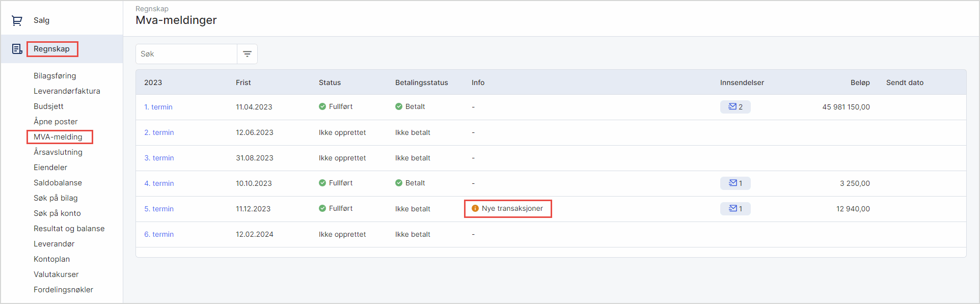Open the submissions envelope badge for 4. termin
The image size is (980, 304).
pos(735,183)
